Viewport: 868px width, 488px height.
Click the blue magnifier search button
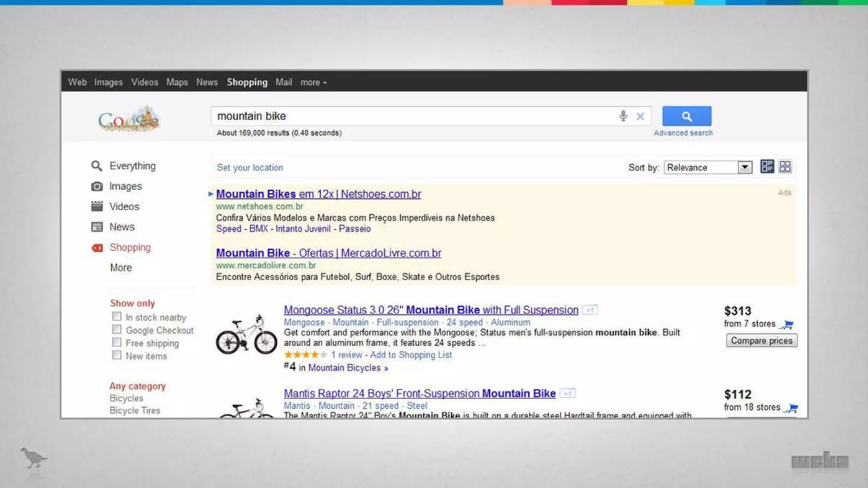pyautogui.click(x=687, y=116)
